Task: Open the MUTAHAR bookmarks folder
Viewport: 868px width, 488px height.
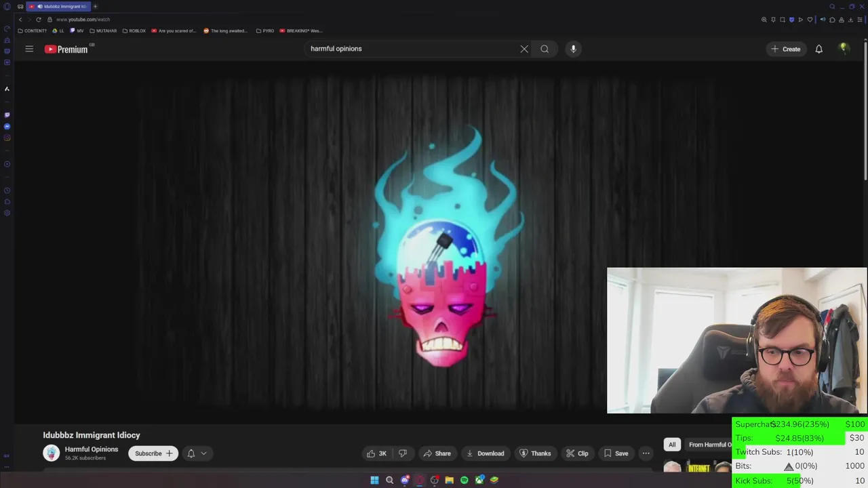Action: click(x=104, y=30)
